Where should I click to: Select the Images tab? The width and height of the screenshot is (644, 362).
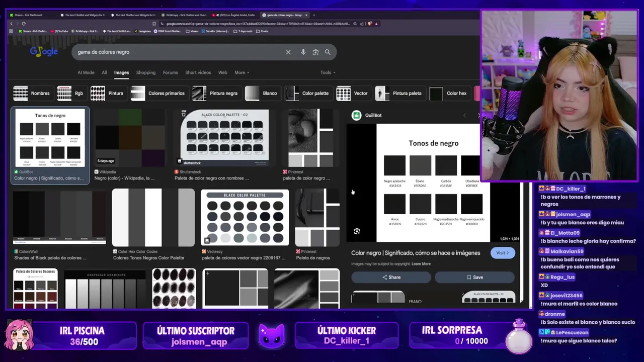(x=121, y=72)
